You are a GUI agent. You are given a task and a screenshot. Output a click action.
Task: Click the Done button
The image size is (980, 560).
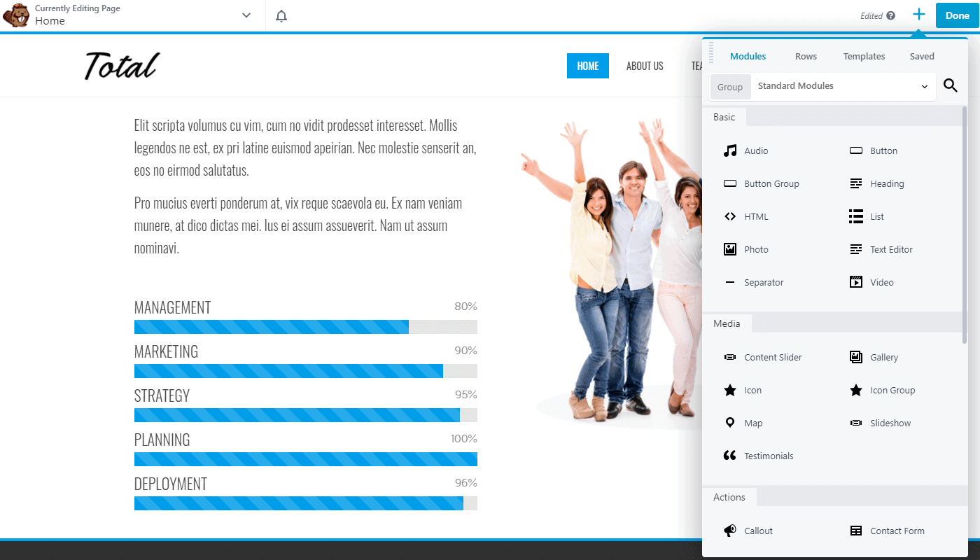(x=957, y=15)
